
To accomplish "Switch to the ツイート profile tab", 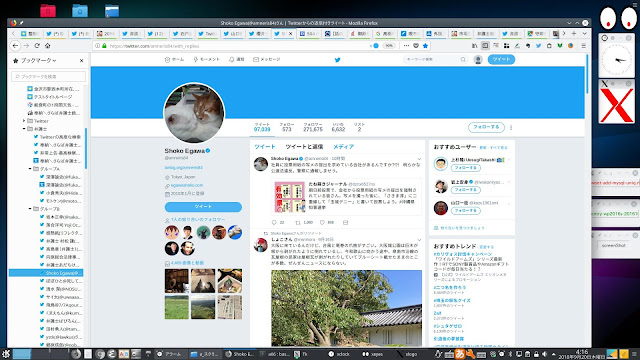I will click(x=264, y=147).
